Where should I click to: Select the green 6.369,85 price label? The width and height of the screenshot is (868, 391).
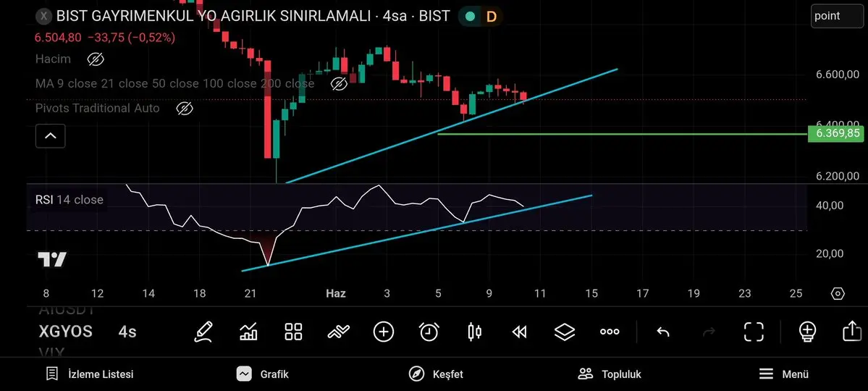coord(838,133)
